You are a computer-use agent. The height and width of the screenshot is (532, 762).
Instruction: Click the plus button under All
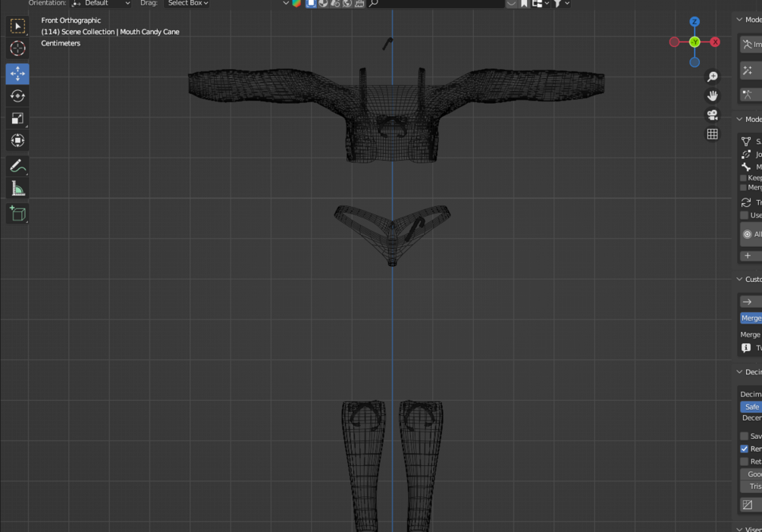coord(750,255)
